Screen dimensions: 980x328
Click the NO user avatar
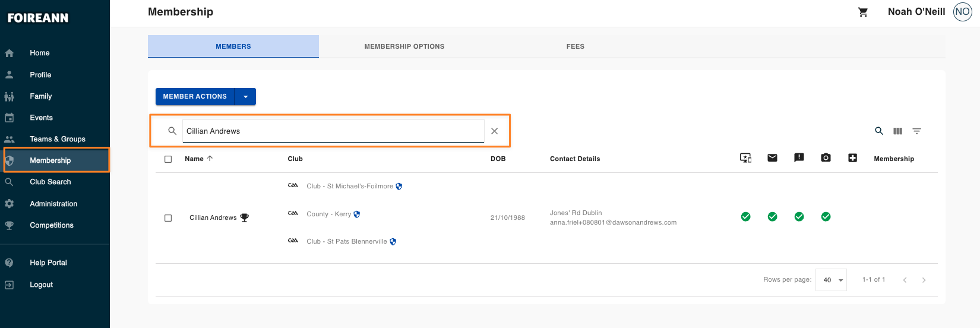point(962,12)
